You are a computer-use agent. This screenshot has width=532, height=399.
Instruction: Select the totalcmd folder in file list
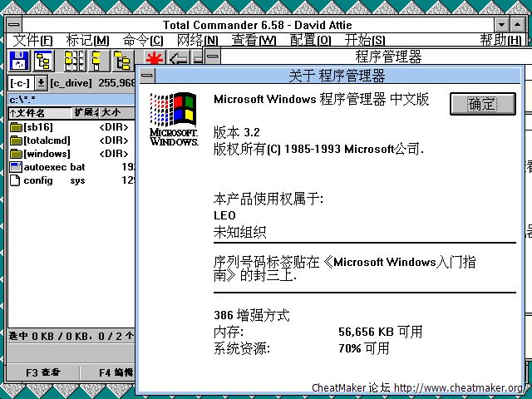(x=47, y=140)
